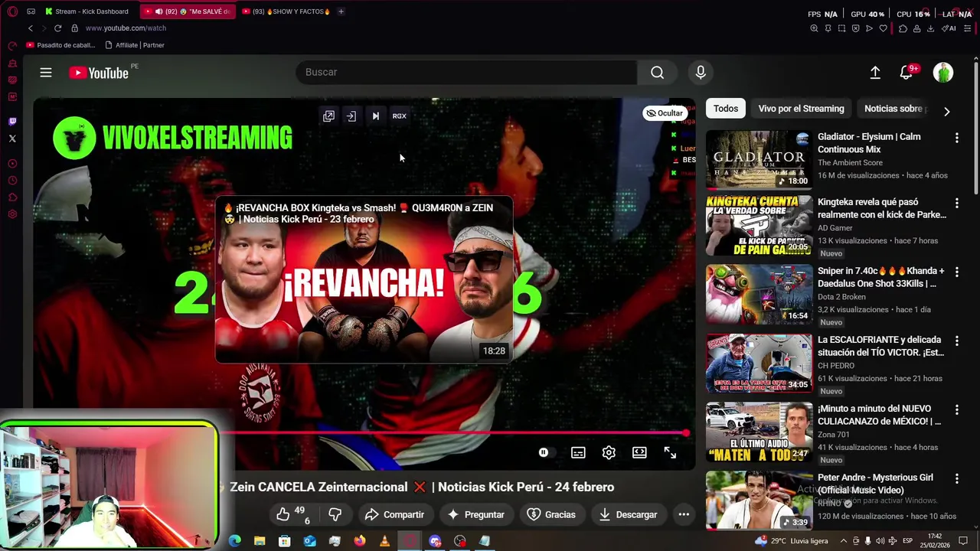Switch the player to theater mode
Screen dimensions: 980x551
639,453
